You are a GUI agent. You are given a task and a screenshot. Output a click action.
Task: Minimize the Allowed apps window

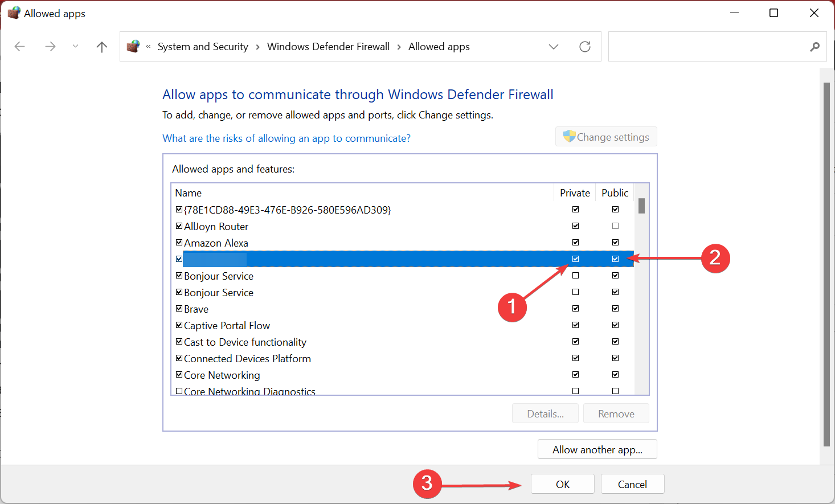tap(735, 13)
